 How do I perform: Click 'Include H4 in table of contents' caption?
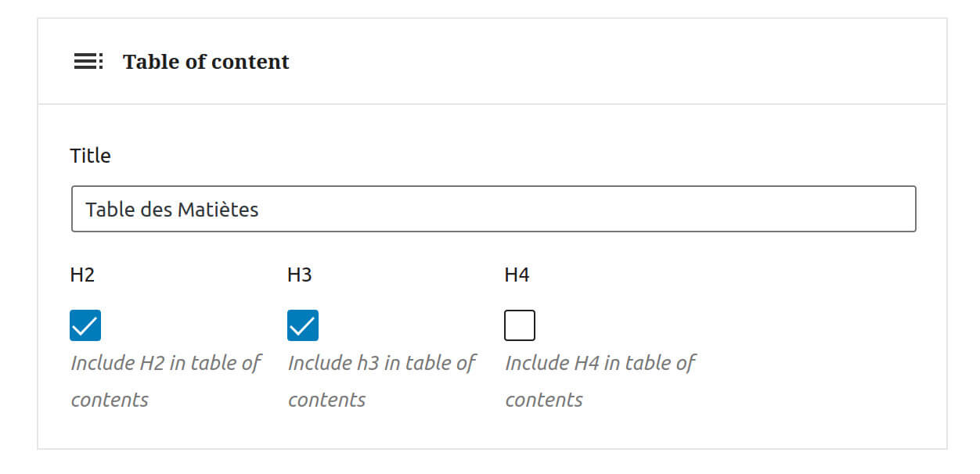(600, 381)
